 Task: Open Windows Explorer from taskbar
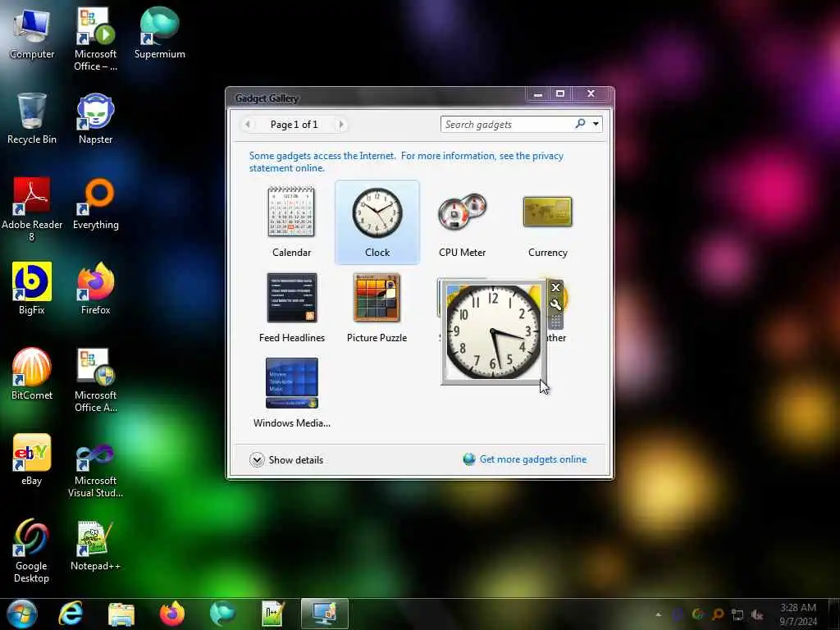(x=121, y=614)
